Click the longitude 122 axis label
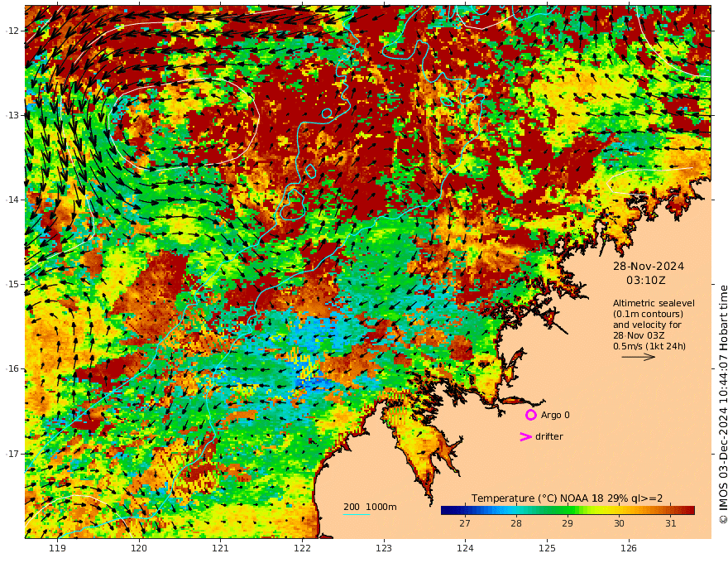The width and height of the screenshot is (728, 563). coord(302,549)
